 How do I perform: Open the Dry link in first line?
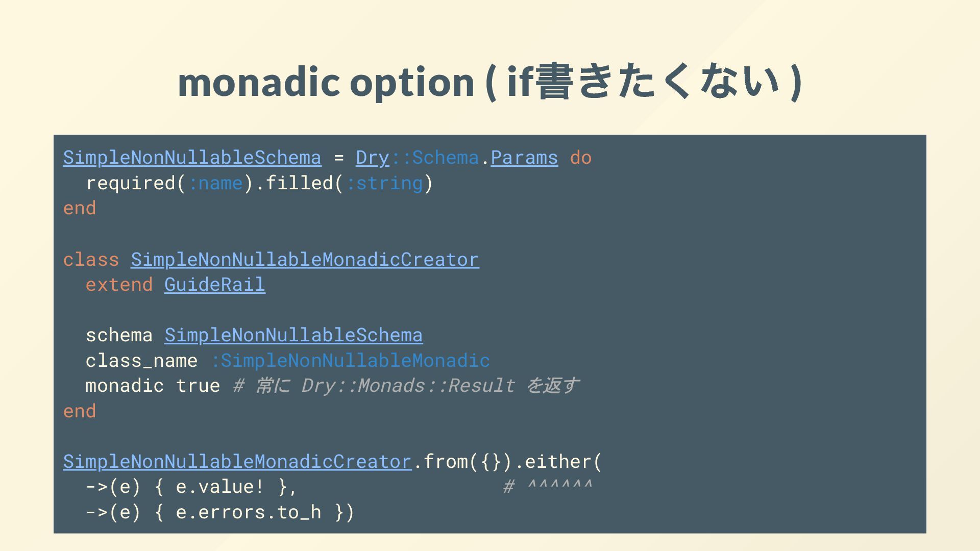373,158
